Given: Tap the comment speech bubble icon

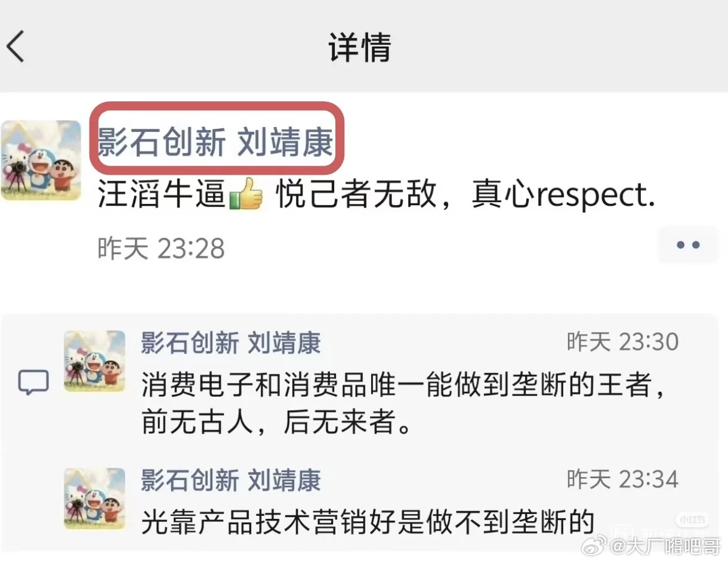Looking at the screenshot, I should pyautogui.click(x=33, y=383).
